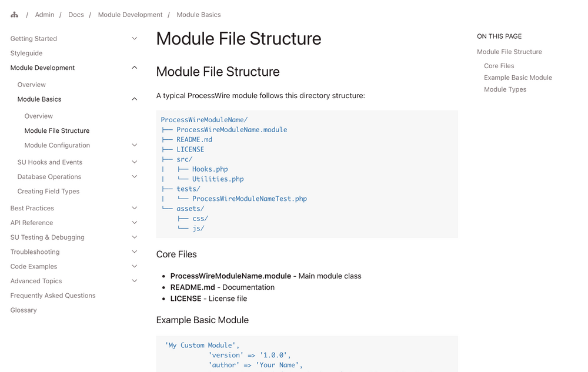
Task: Click ProcessWireModuleNameTest.php in code block
Action: click(x=249, y=199)
